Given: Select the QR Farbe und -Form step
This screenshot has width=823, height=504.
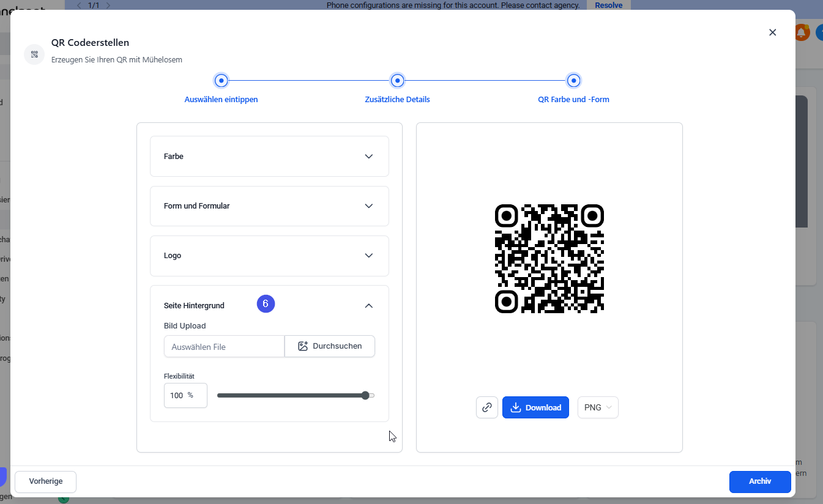Looking at the screenshot, I should pos(573,89).
